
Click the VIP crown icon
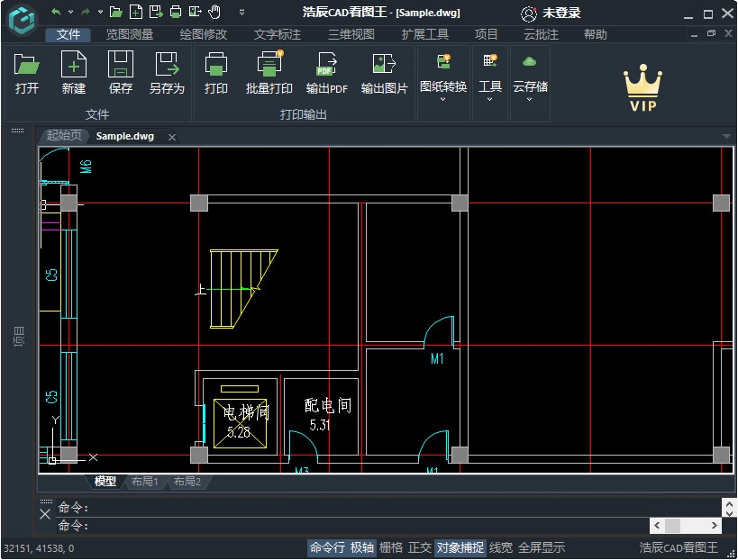tap(642, 87)
